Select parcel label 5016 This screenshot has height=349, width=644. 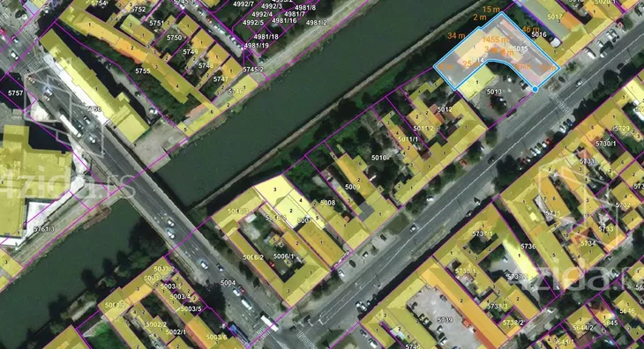(539, 34)
